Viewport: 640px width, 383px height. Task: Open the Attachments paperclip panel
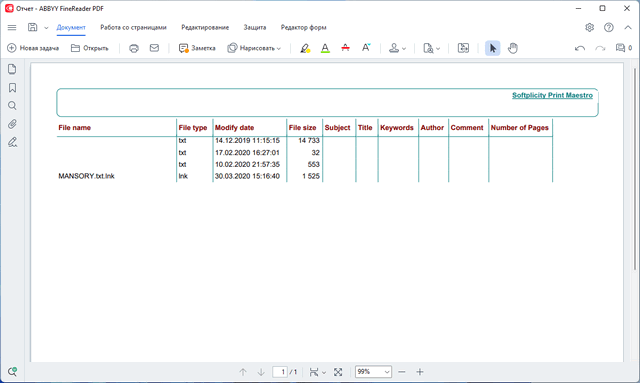tap(12, 124)
